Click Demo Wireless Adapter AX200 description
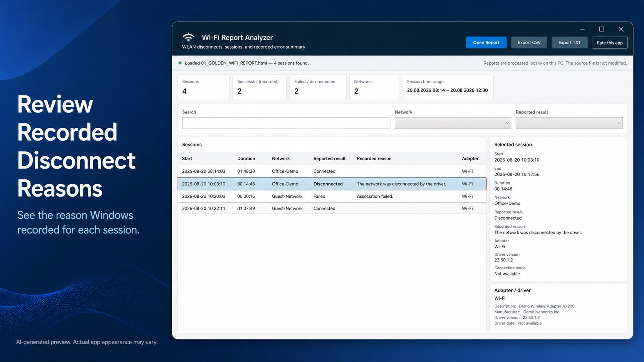The image size is (644, 362). click(x=547, y=306)
